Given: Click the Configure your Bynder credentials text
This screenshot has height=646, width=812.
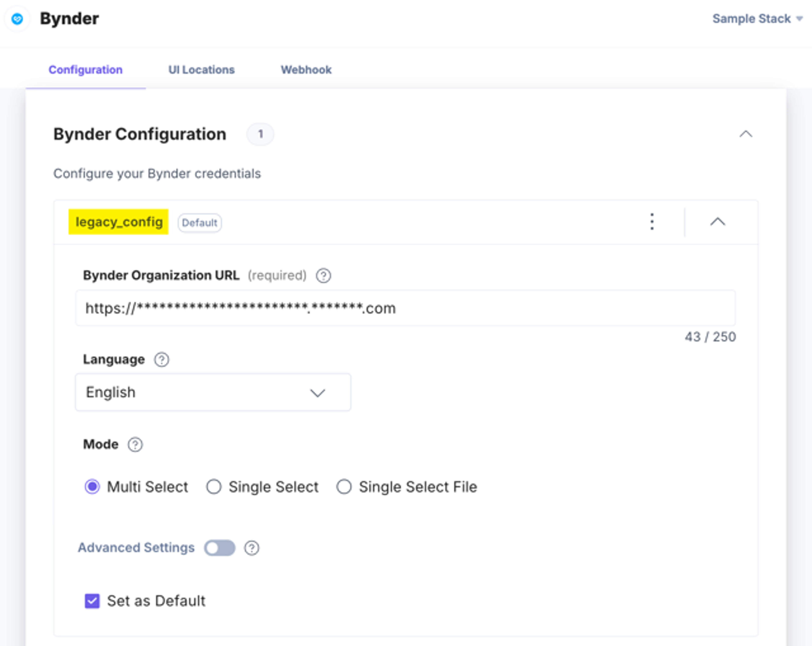Looking at the screenshot, I should [x=157, y=174].
